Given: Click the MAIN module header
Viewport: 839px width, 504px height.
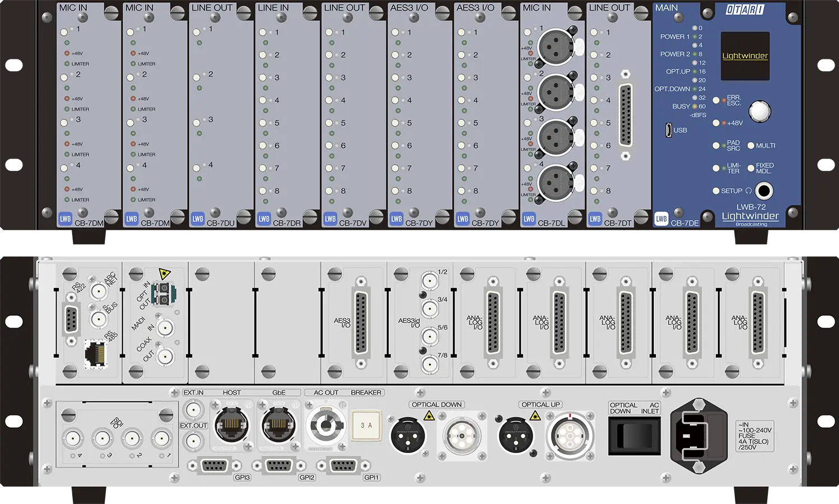Looking at the screenshot, I should click(666, 8).
